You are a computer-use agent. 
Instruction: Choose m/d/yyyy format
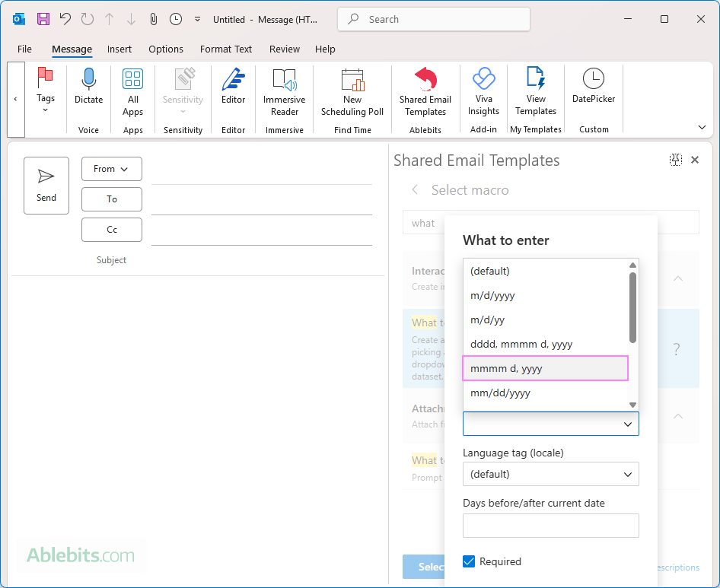[546, 295]
